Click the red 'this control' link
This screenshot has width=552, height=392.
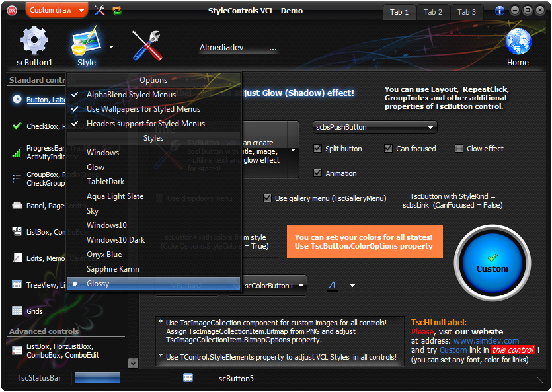coord(513,350)
